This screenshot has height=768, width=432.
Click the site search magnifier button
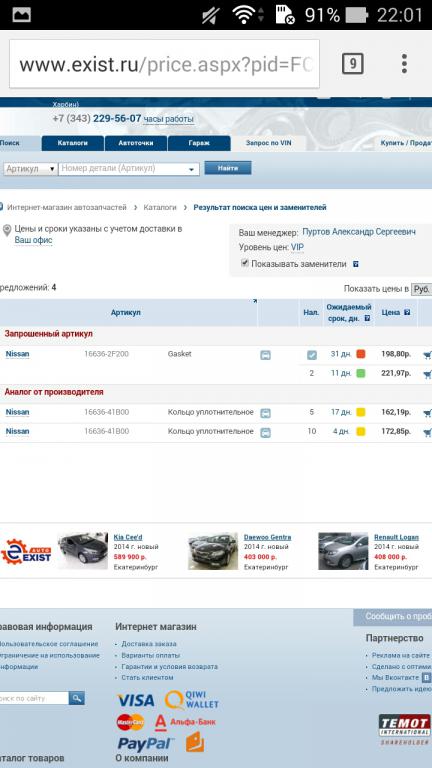click(x=76, y=698)
